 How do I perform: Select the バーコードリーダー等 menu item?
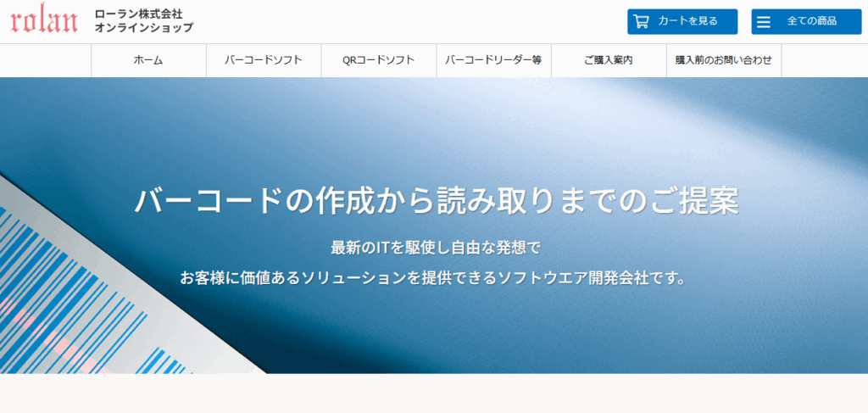pos(494,60)
